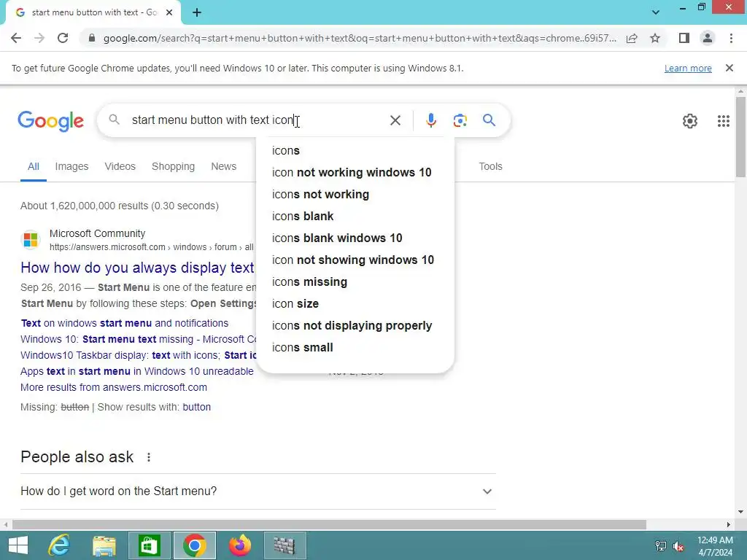Expand "How do I get word on the Start menu?"
The image size is (747, 560).
258,491
